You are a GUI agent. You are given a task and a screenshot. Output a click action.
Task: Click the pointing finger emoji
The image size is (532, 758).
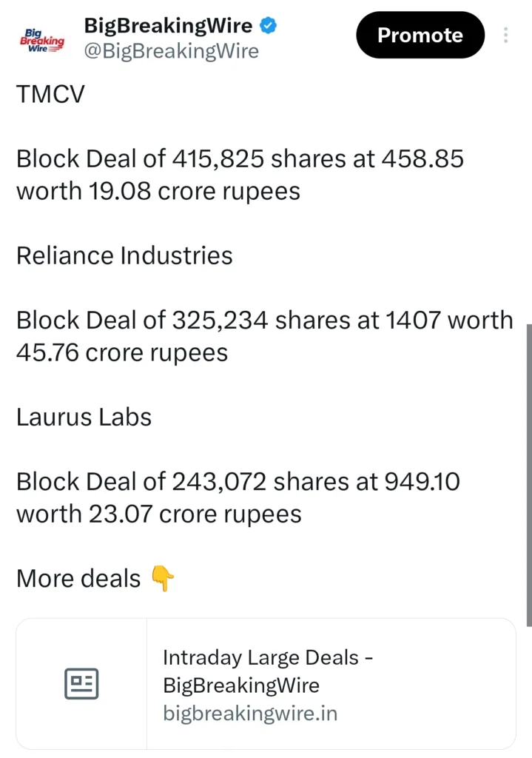[162, 578]
